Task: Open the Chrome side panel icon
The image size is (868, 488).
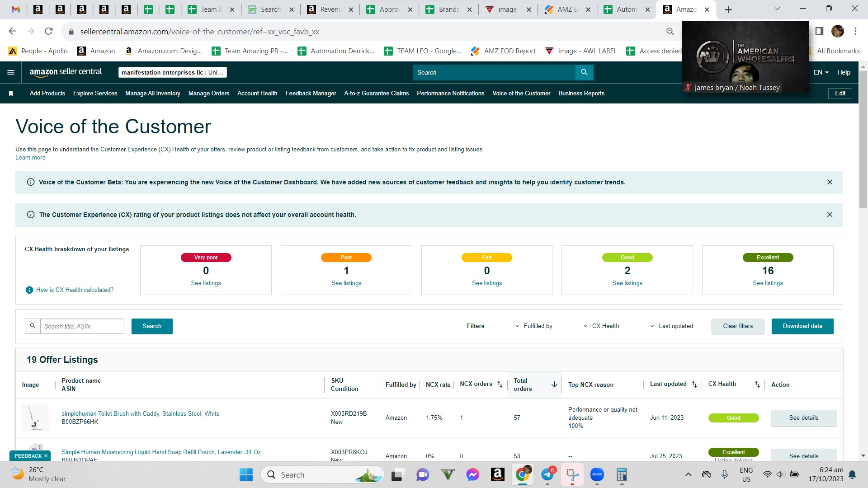Action: tap(819, 31)
